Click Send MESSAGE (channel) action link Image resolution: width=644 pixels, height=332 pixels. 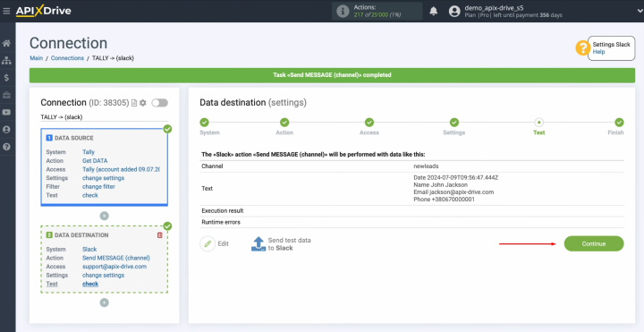click(x=116, y=258)
